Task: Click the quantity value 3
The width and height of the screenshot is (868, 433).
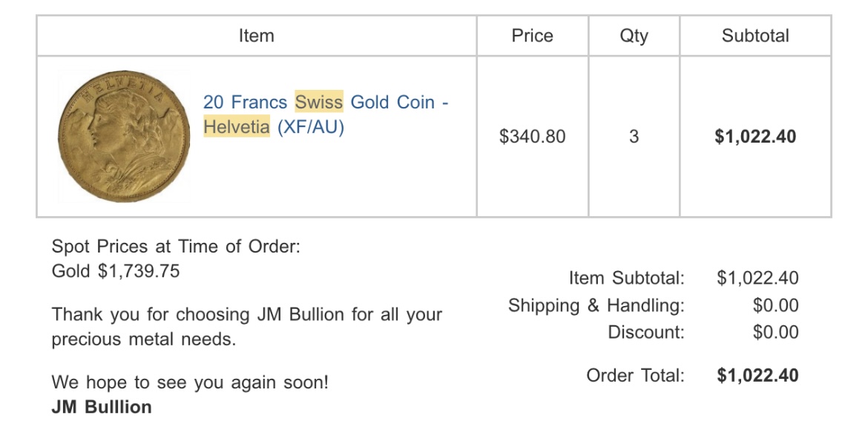Action: pos(634,137)
